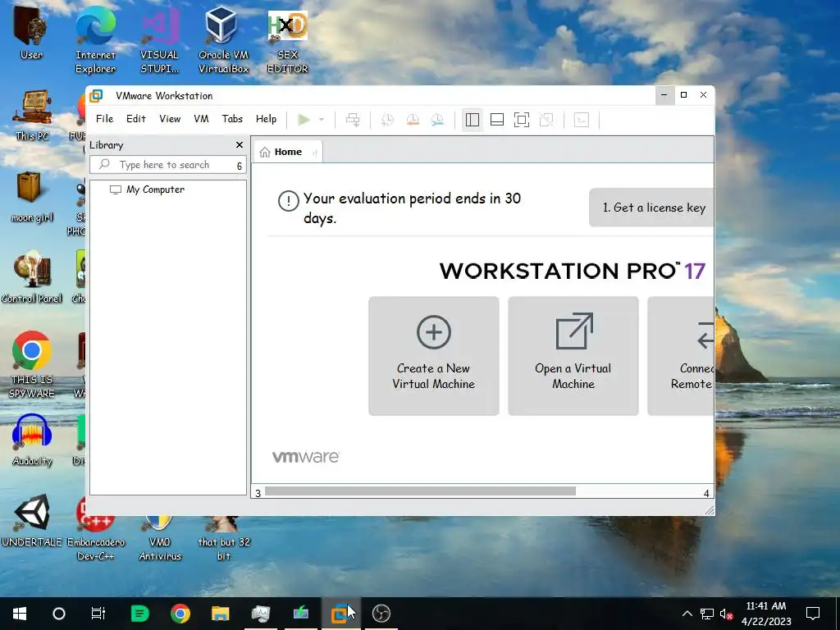
Task: Click Connect to Remote Server tile
Action: coord(681,356)
